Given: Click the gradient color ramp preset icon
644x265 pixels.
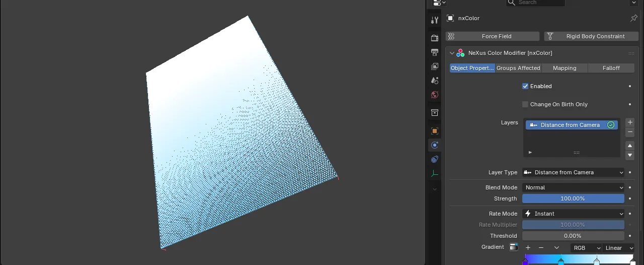Looking at the screenshot, I should (514, 247).
